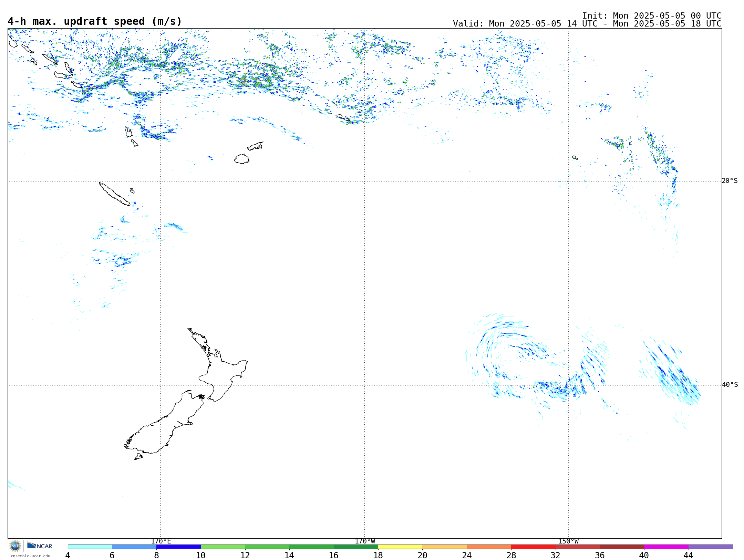The height and width of the screenshot is (560, 744).
Task: Click the New Caledonia island outline
Action: point(114,194)
